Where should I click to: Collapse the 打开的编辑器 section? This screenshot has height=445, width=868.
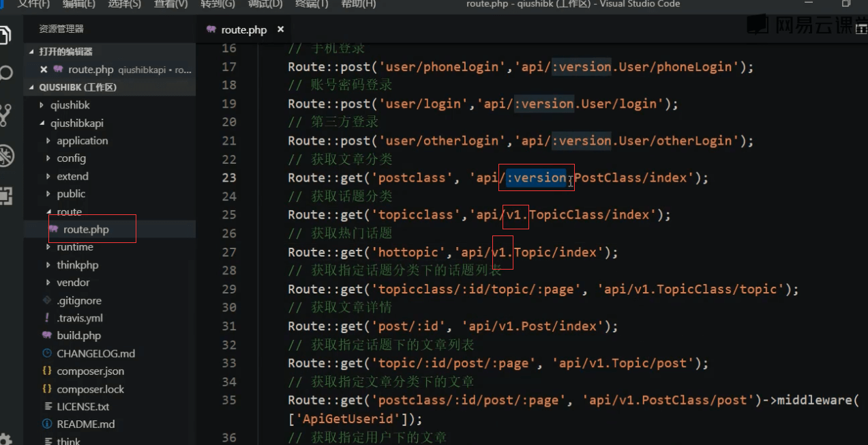[65, 52]
